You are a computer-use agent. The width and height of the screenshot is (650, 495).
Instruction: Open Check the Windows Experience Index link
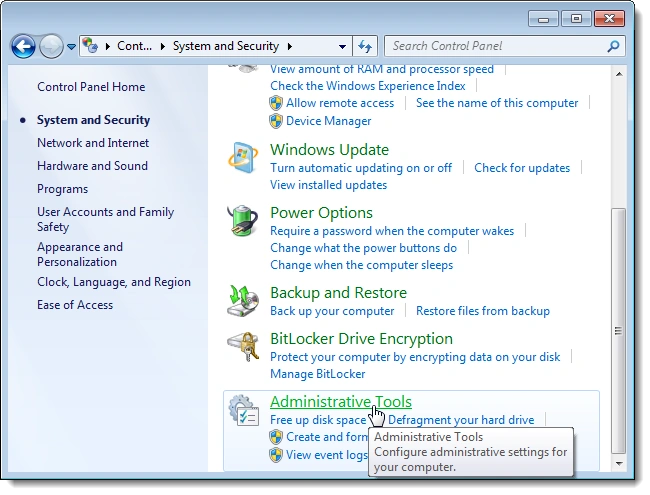click(x=368, y=86)
